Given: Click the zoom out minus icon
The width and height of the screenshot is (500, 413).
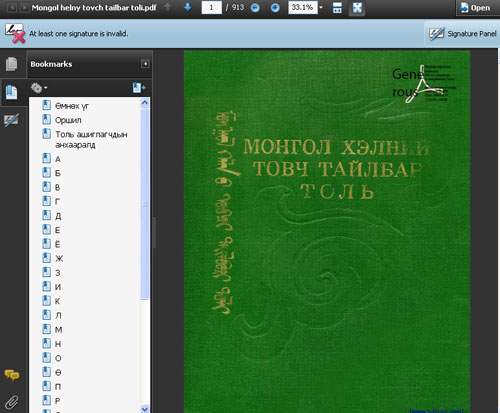Looking at the screenshot, I should tap(255, 8).
